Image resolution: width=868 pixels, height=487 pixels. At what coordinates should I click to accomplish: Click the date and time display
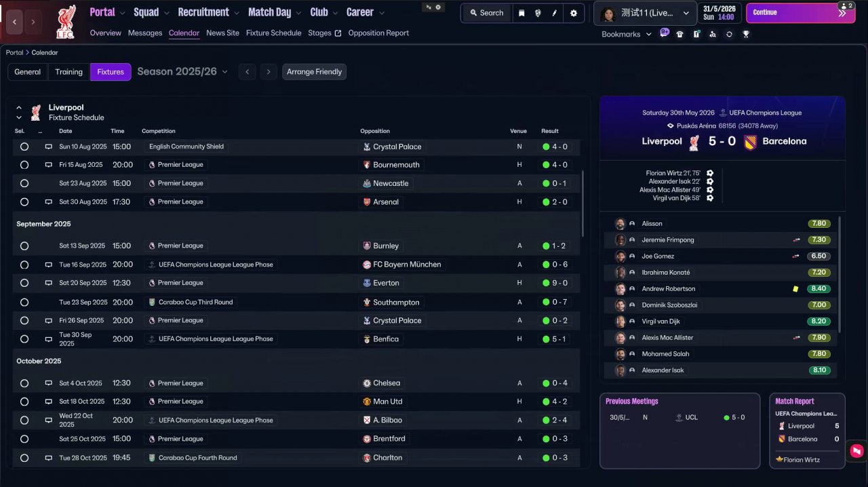(719, 13)
